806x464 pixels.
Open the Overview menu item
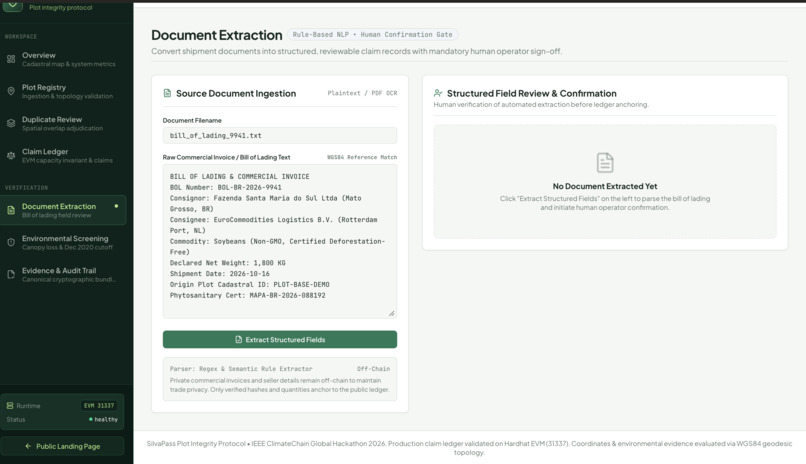63,59
